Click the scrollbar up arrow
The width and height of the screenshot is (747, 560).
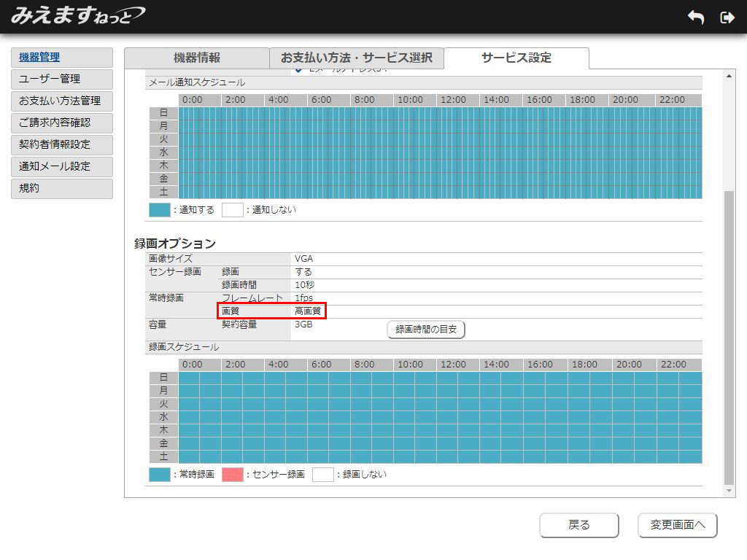pos(729,76)
